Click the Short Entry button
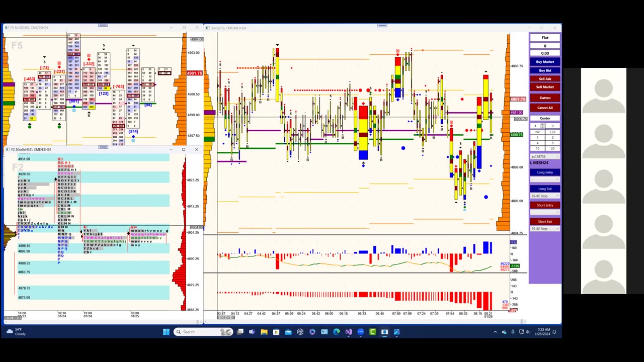 pos(545,205)
